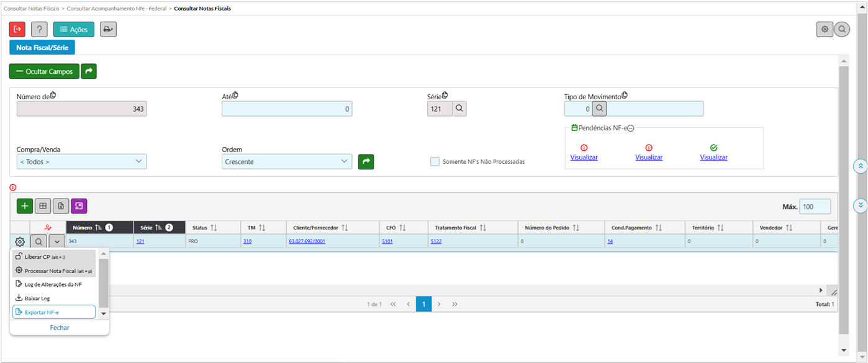Viewport: 868px width, 363px height.
Task: Expand the Ordem Crescente dropdown
Action: (286, 162)
